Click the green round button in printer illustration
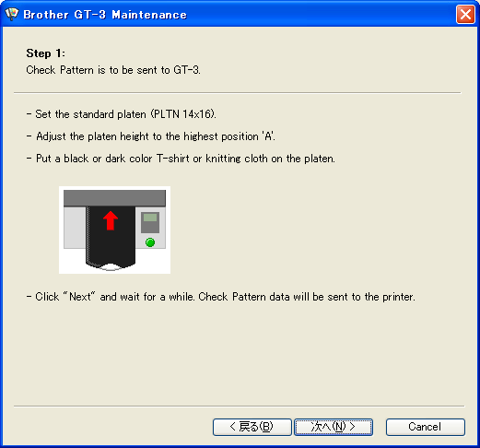 point(150,242)
